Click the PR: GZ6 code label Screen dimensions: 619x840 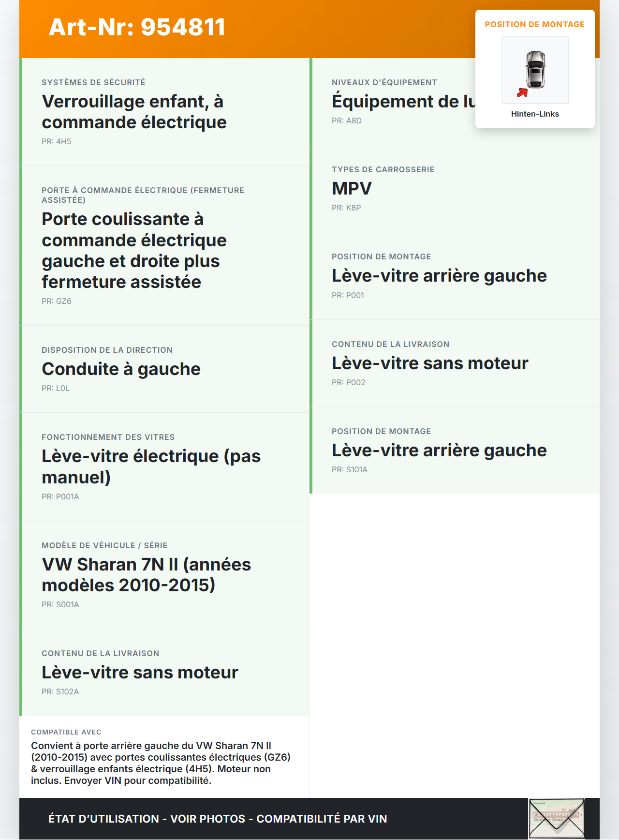[57, 301]
